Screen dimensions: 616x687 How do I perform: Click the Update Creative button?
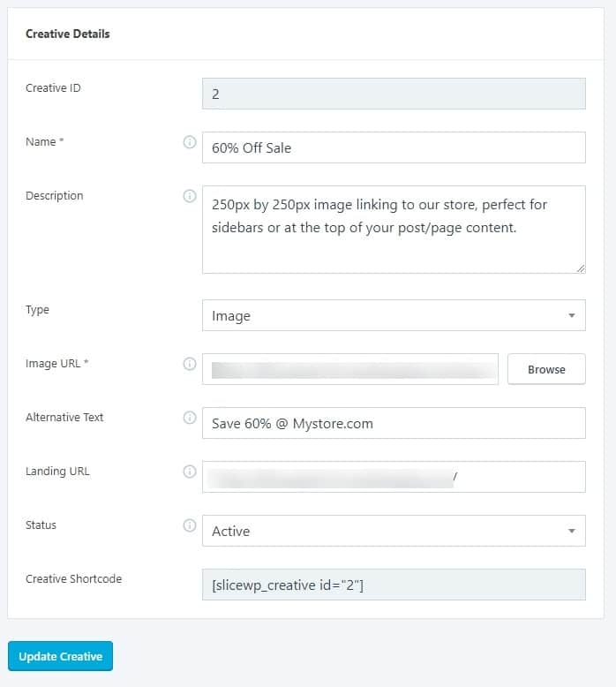60,656
